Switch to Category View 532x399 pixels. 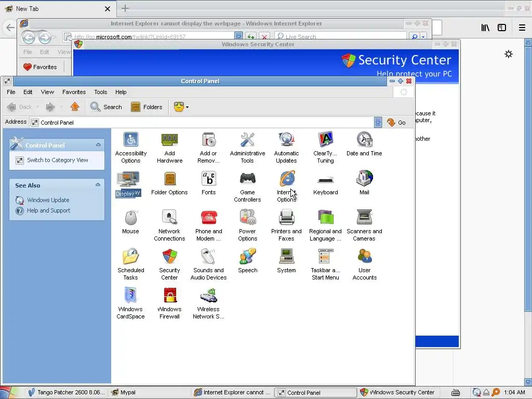[x=52, y=160]
